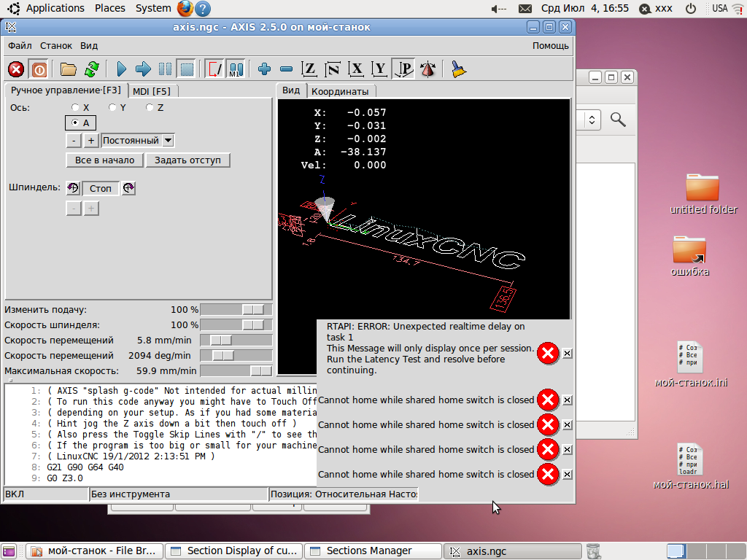The width and height of the screenshot is (747, 560).
Task: Switch to X view in toolbar
Action: [356, 69]
